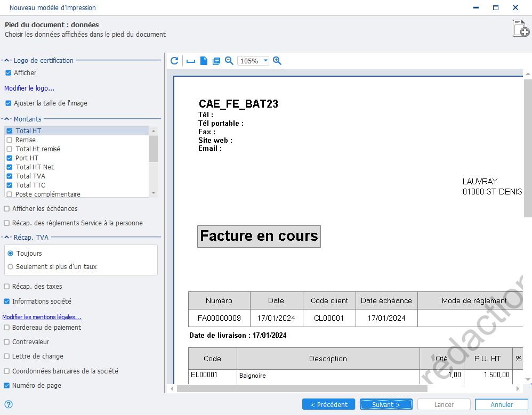Go back with Précédent button

[328, 404]
